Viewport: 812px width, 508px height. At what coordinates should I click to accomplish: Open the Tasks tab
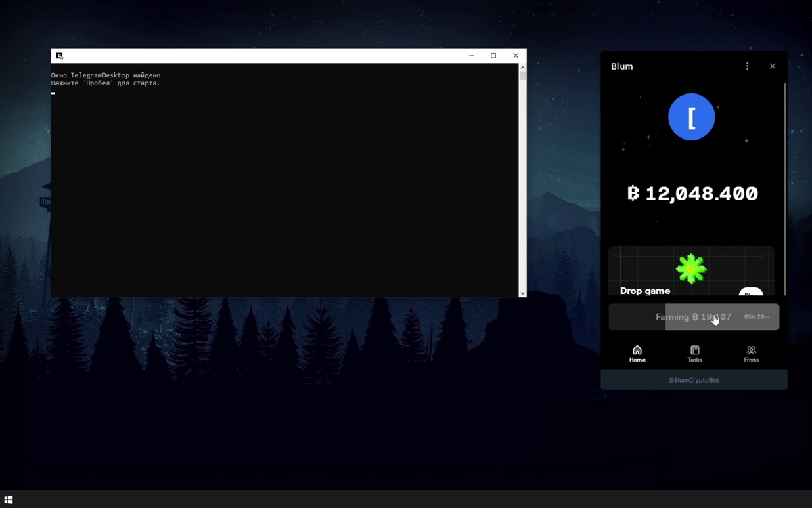click(695, 354)
